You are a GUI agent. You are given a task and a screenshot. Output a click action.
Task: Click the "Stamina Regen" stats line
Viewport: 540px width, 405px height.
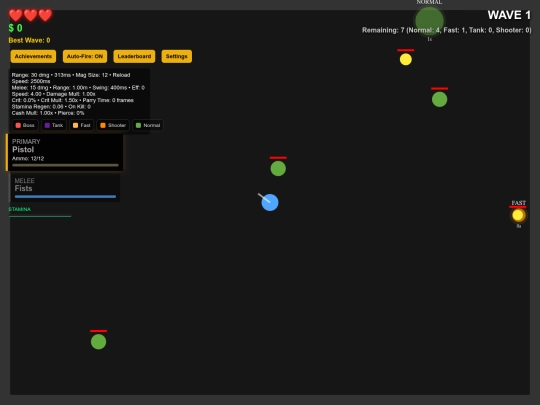[51, 107]
